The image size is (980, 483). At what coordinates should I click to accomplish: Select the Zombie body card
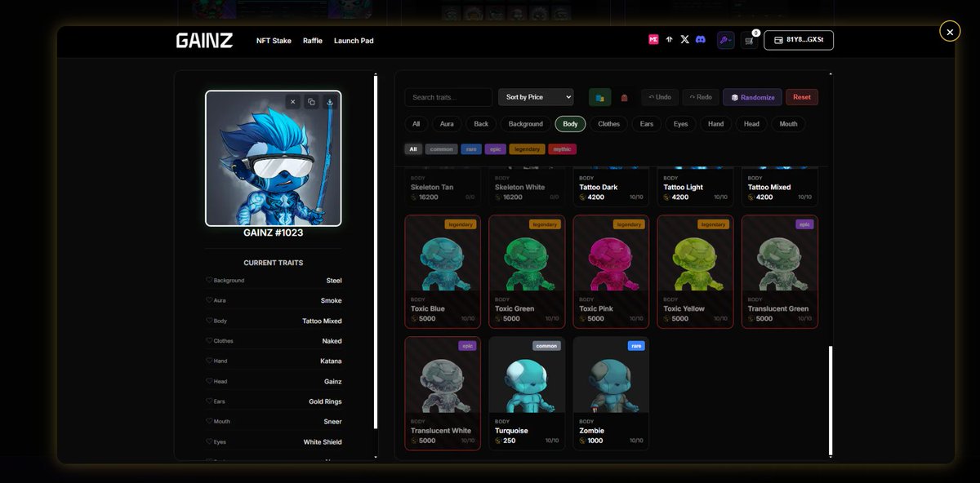tap(611, 393)
